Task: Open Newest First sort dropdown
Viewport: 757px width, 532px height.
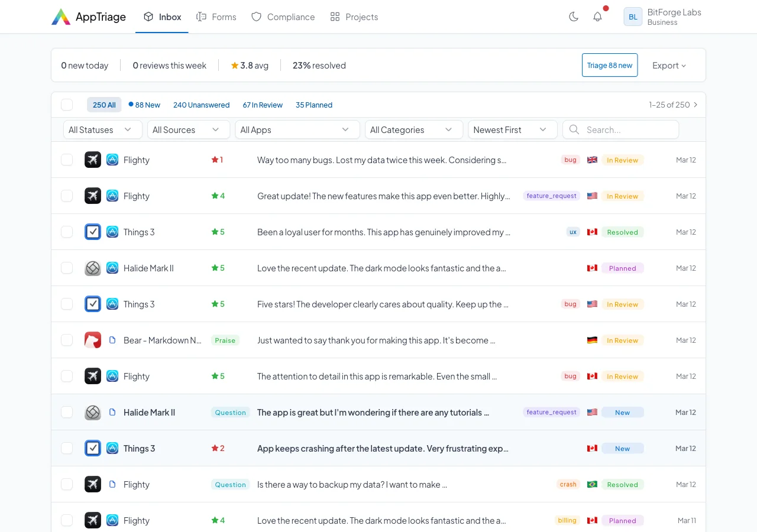Action: [512, 129]
